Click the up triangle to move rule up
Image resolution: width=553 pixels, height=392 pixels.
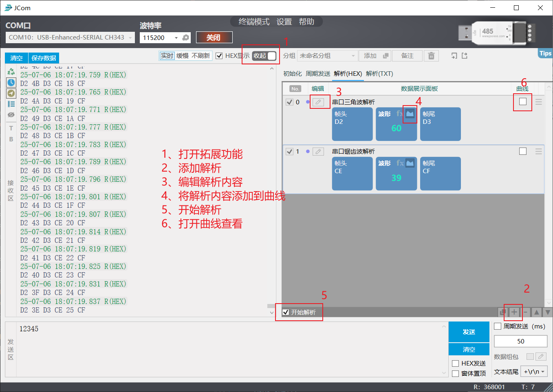pyautogui.click(x=537, y=312)
